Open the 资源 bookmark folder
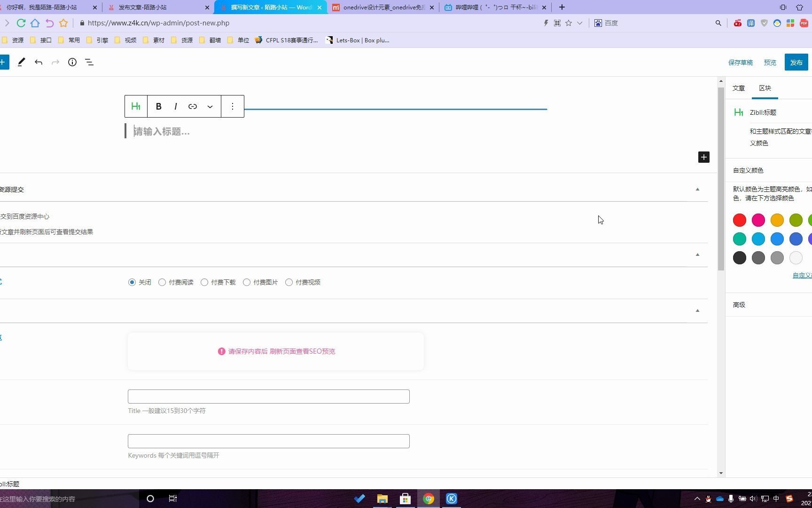 (x=13, y=40)
